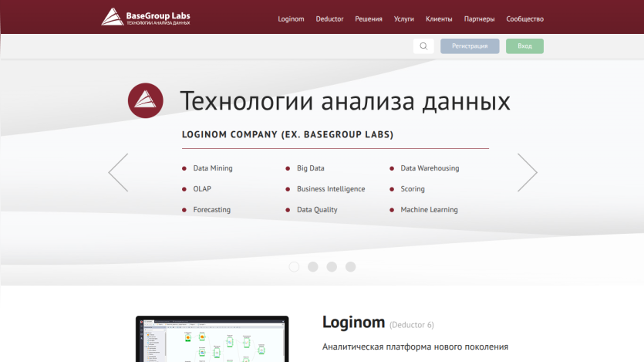Open the Решения menu item

[x=369, y=19]
